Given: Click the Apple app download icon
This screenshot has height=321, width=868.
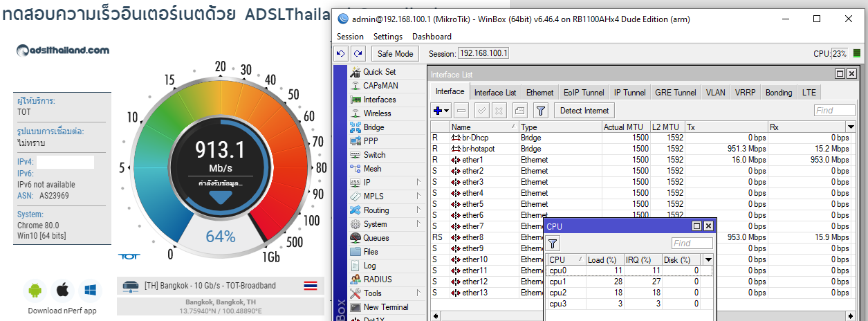Looking at the screenshot, I should pyautogui.click(x=62, y=289).
